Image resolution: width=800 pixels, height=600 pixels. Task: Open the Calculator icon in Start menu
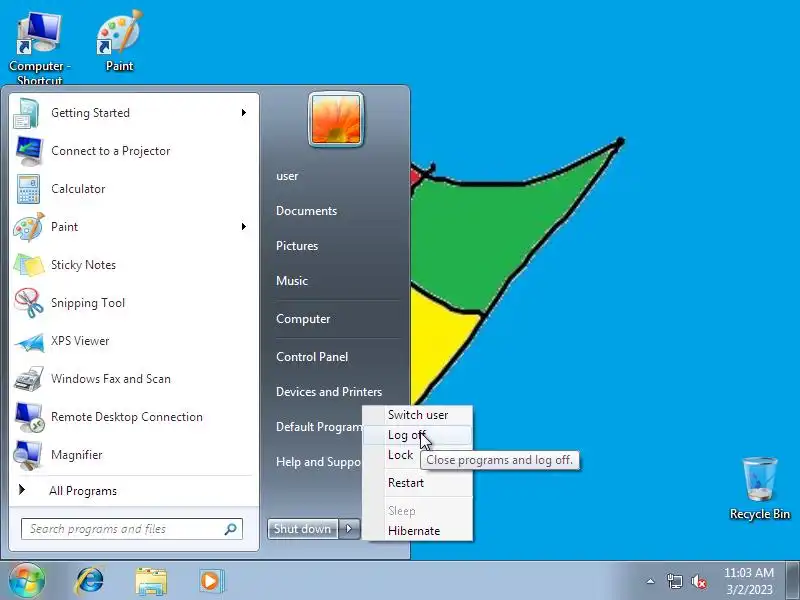coord(28,189)
